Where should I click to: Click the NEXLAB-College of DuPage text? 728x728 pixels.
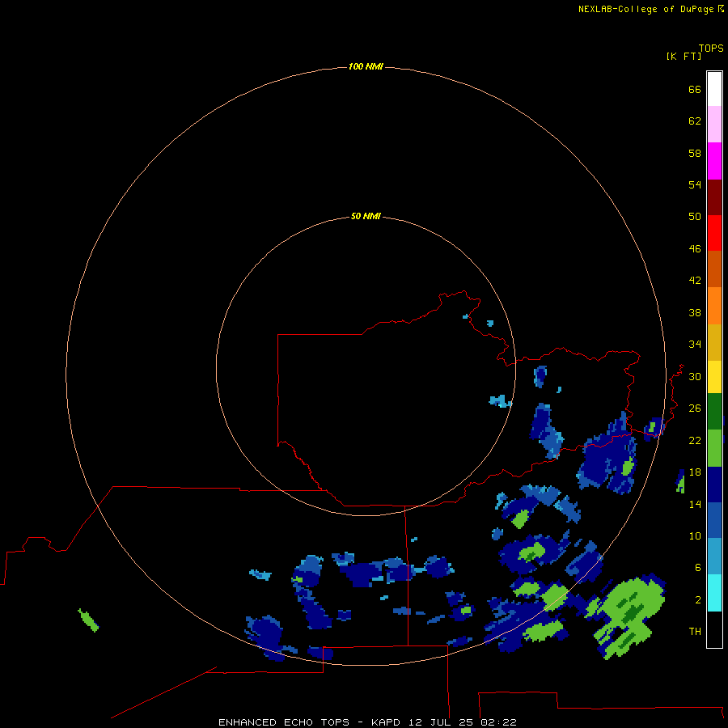point(645,9)
